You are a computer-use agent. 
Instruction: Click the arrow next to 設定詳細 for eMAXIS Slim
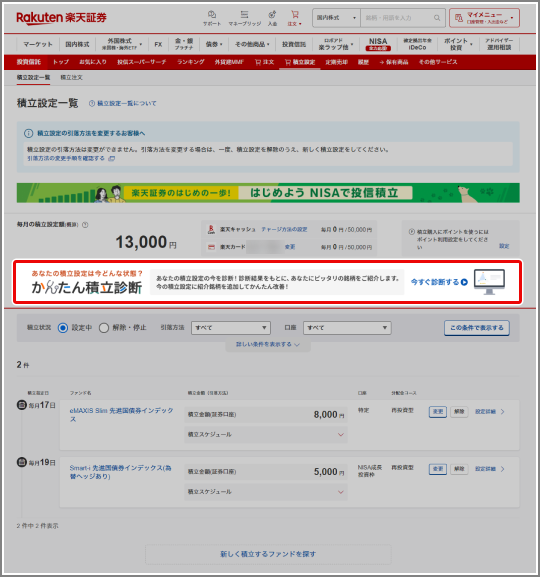pyautogui.click(x=502, y=411)
